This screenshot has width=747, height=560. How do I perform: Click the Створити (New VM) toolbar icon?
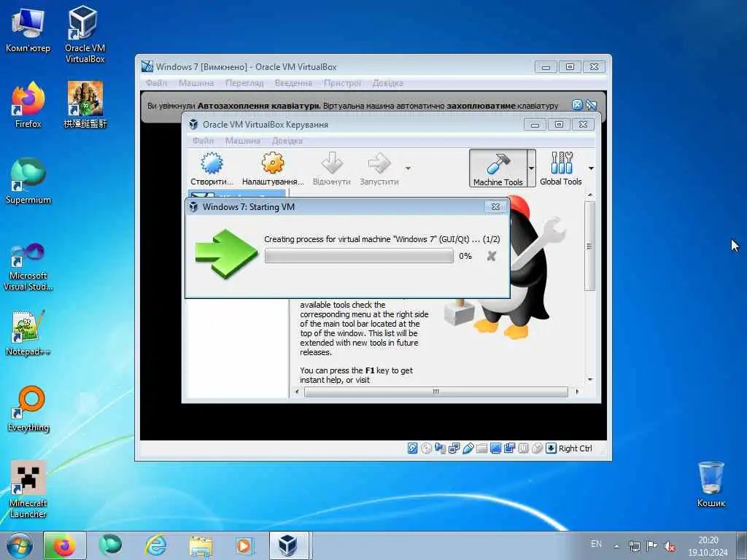pyautogui.click(x=212, y=169)
